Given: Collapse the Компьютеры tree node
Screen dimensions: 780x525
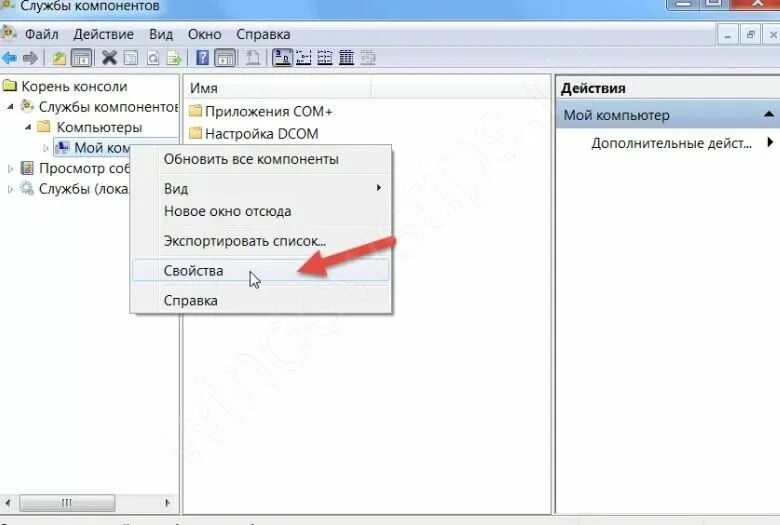Looking at the screenshot, I should coord(28,127).
